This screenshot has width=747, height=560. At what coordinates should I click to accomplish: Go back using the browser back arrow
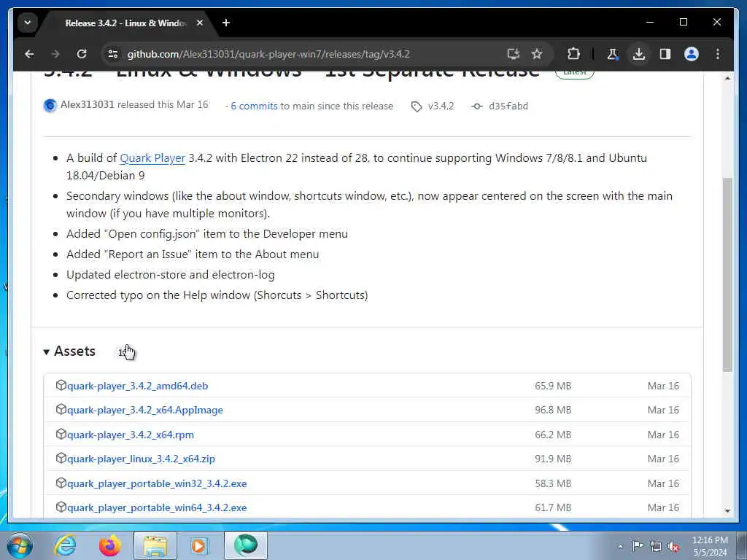29,54
